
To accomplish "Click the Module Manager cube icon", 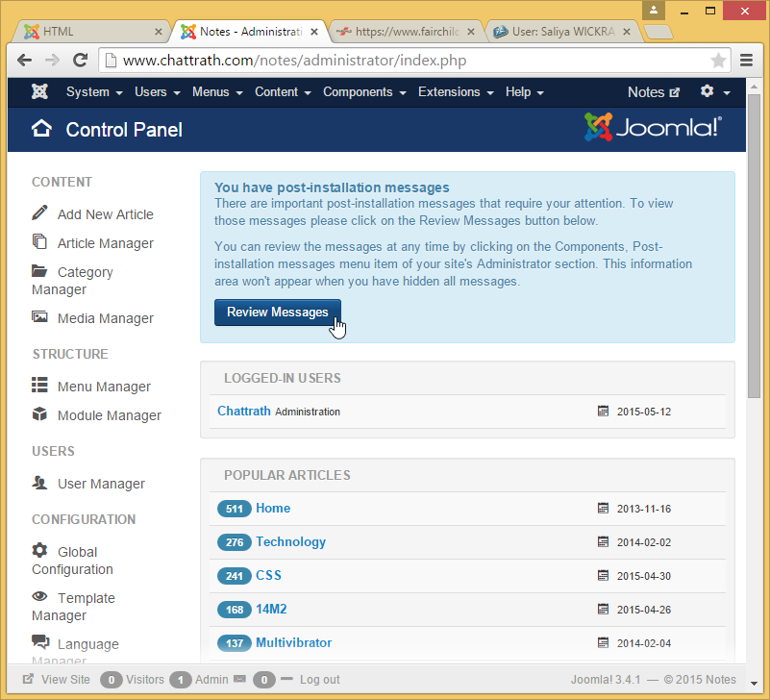I will coord(39,414).
